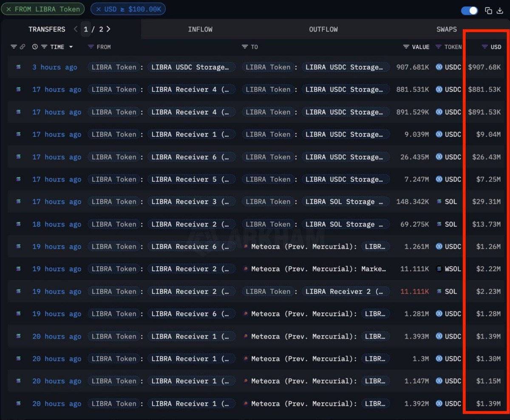Open the TO column filter icon
This screenshot has height=420, width=510.
pyautogui.click(x=244, y=47)
